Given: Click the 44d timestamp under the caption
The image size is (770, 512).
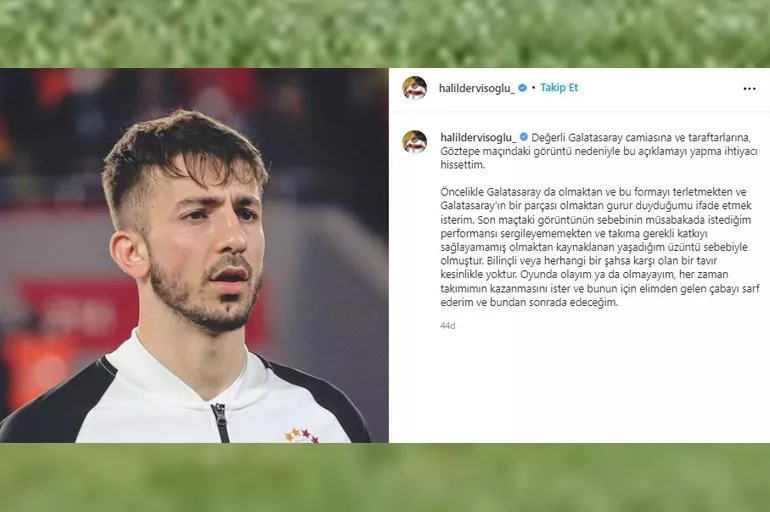Looking at the screenshot, I should coord(447,326).
